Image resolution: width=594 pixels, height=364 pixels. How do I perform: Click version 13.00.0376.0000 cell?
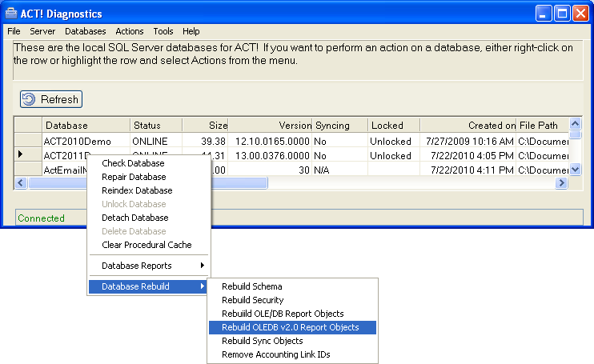[270, 155]
